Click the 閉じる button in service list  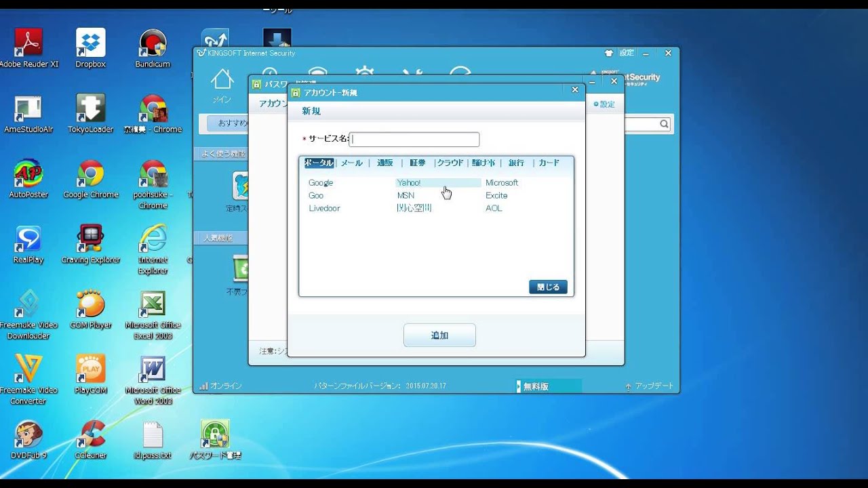548,287
